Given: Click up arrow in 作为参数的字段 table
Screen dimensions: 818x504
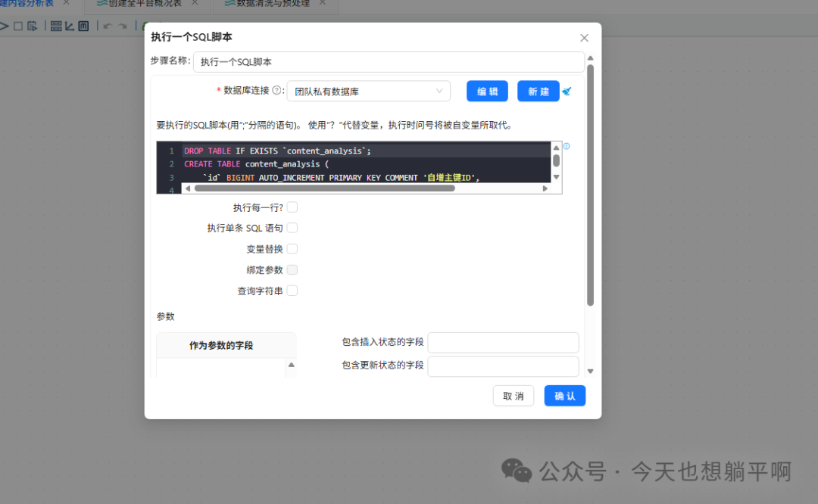Looking at the screenshot, I should click(292, 365).
